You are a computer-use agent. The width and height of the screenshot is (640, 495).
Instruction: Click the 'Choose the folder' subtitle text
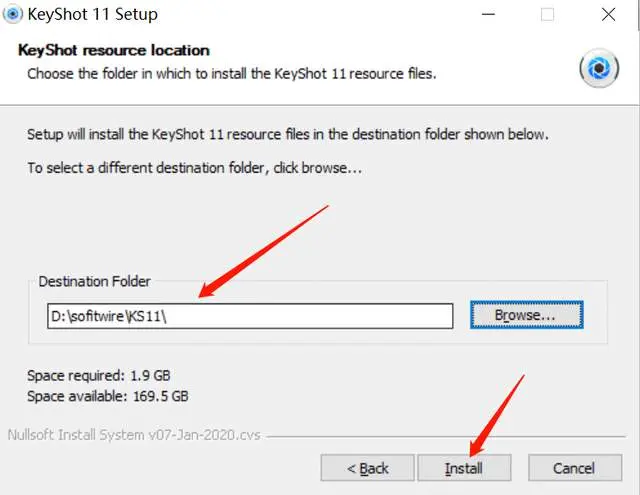[231, 74]
